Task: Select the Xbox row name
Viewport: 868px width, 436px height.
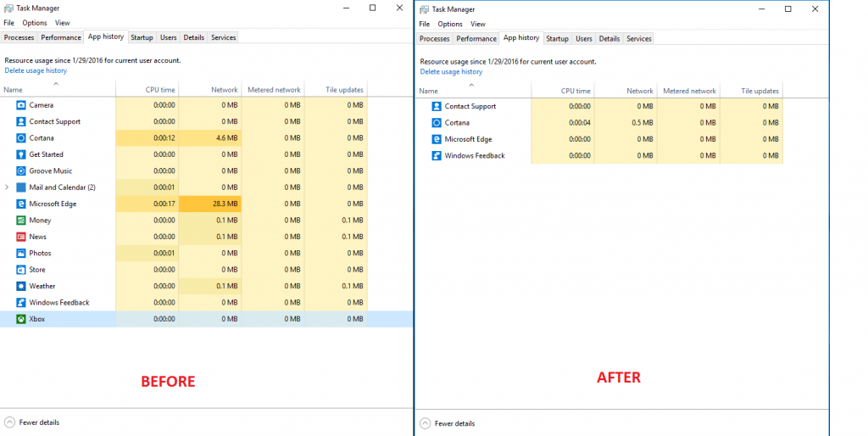Action: pos(37,319)
